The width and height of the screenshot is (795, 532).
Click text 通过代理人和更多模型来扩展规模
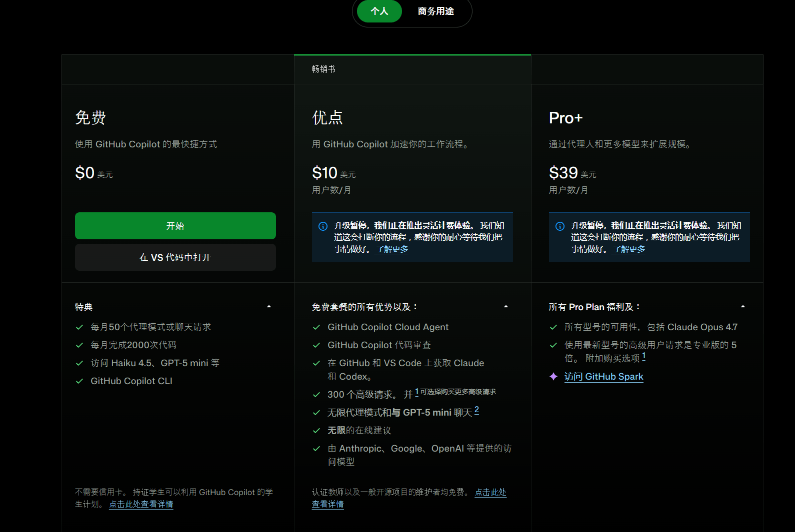click(x=620, y=144)
